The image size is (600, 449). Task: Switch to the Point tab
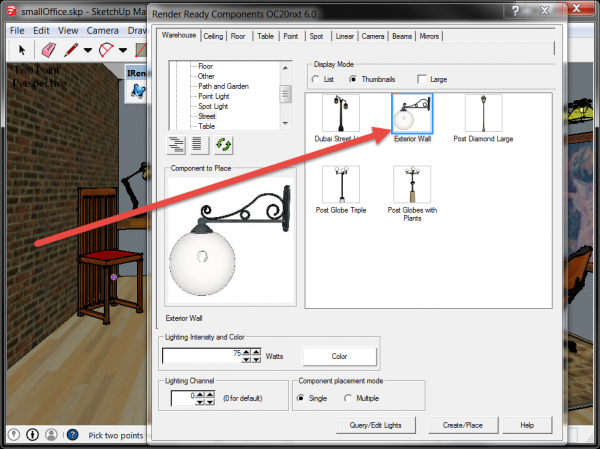[x=290, y=36]
